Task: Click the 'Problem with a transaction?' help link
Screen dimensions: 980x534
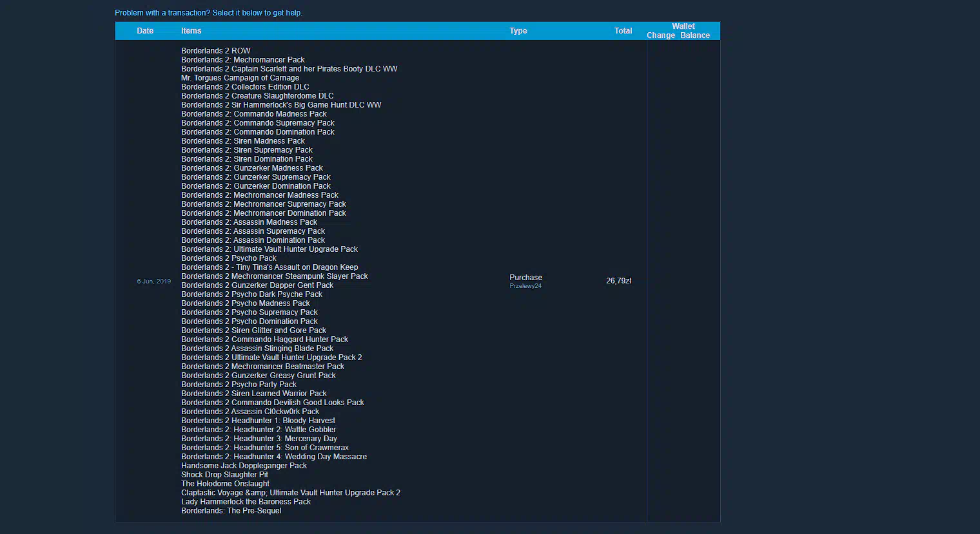Action: click(208, 13)
